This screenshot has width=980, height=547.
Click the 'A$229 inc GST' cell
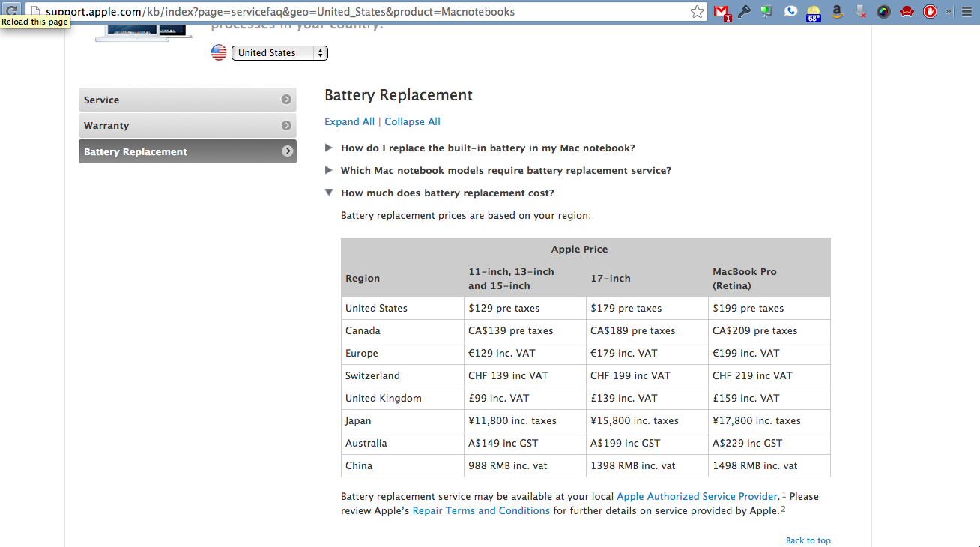[x=747, y=443]
